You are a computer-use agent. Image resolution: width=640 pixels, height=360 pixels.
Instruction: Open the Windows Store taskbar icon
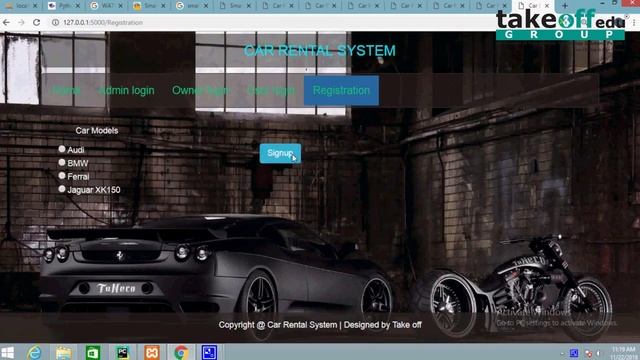93,352
